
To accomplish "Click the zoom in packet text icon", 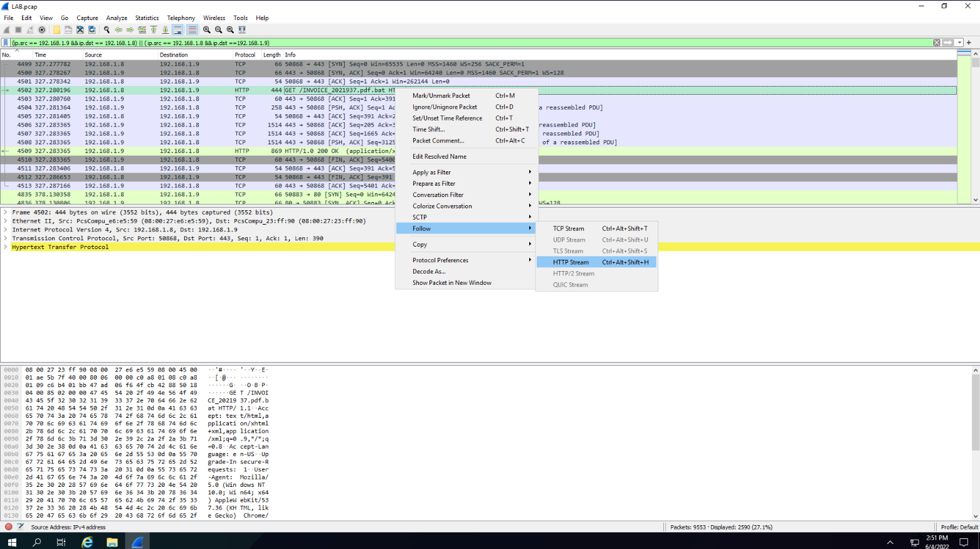I will pyautogui.click(x=207, y=29).
